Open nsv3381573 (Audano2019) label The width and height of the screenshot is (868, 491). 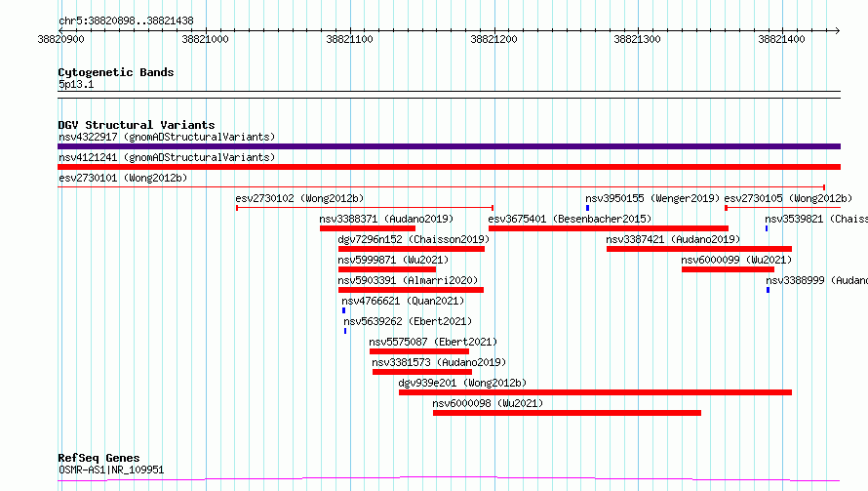coord(439,362)
